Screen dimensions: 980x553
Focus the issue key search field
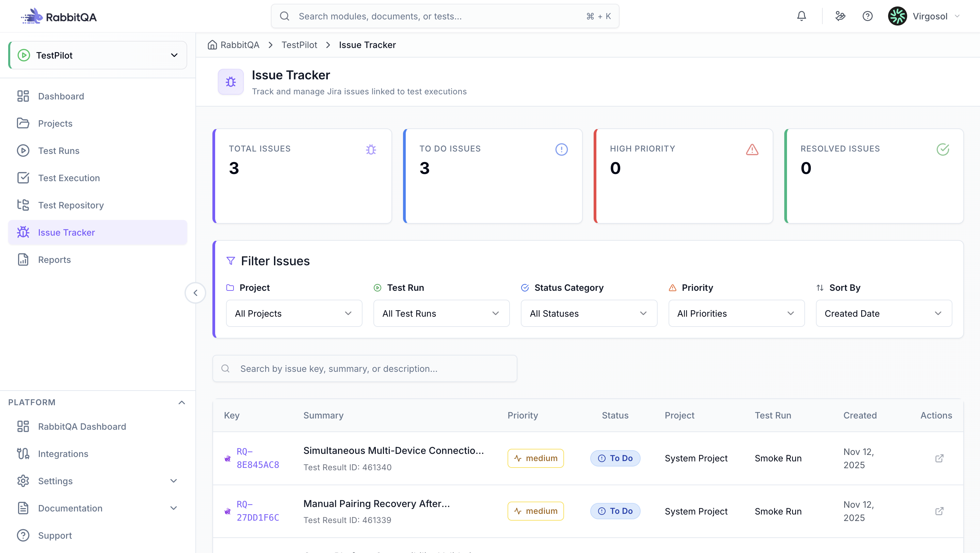point(365,368)
